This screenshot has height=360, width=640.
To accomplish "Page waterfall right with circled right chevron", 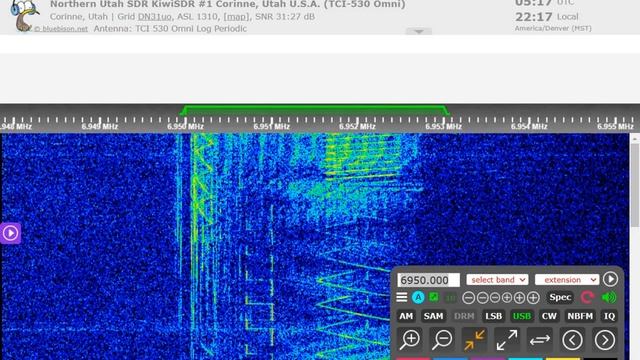I will pos(604,340).
